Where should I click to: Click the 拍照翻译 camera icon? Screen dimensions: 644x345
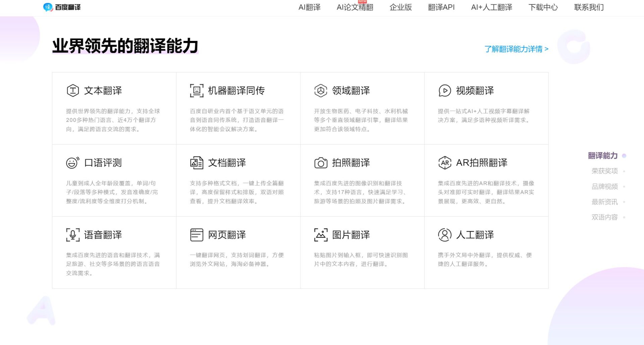tap(321, 163)
